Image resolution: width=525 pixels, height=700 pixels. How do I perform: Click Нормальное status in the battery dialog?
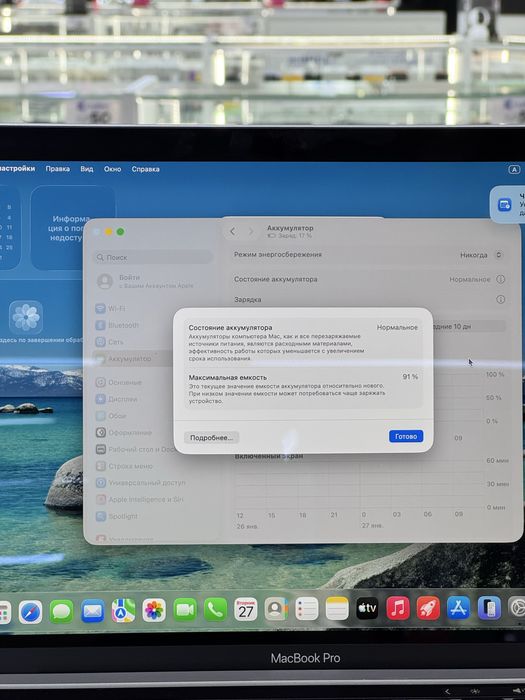pyautogui.click(x=397, y=327)
